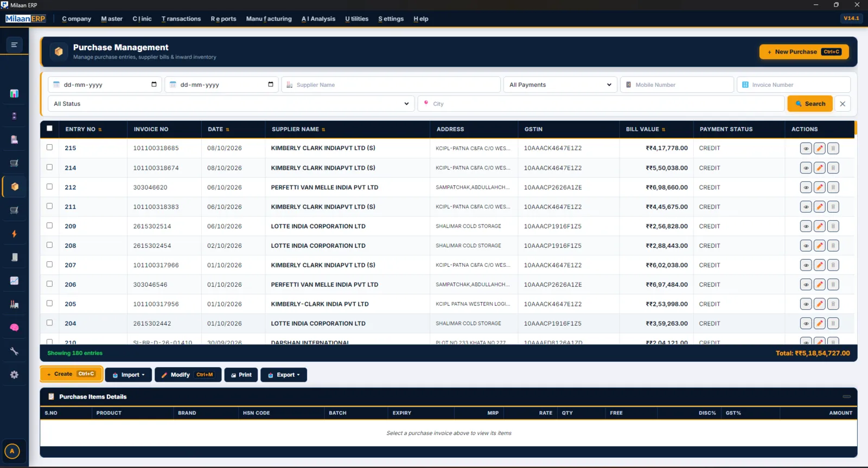Open the Export dropdown button
The image size is (868, 468).
[284, 375]
